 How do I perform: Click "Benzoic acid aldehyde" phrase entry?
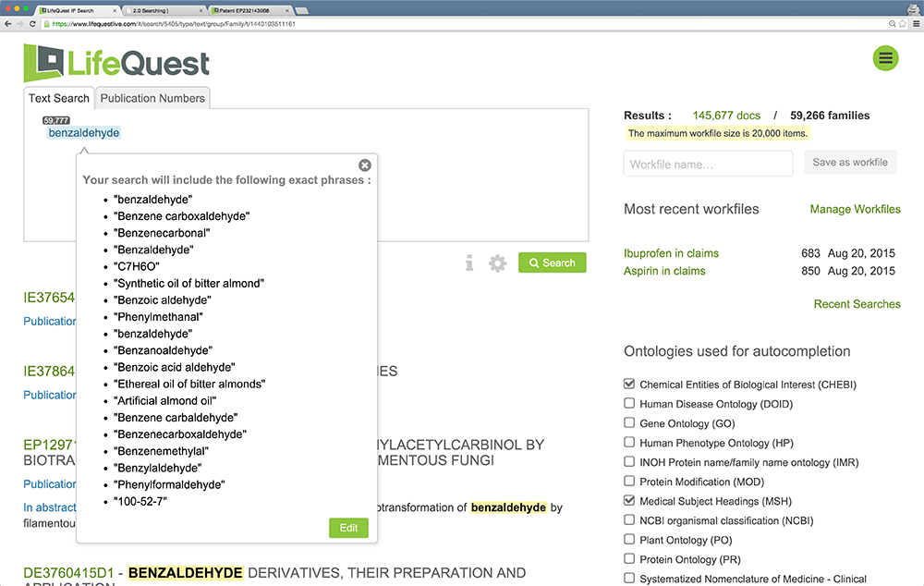(x=174, y=367)
